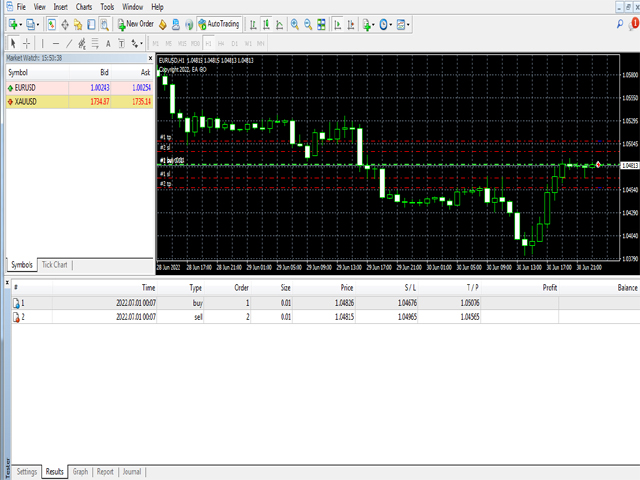Toggle the Market Watch panel icon
The height and width of the screenshot is (480, 640).
pos(51,24)
